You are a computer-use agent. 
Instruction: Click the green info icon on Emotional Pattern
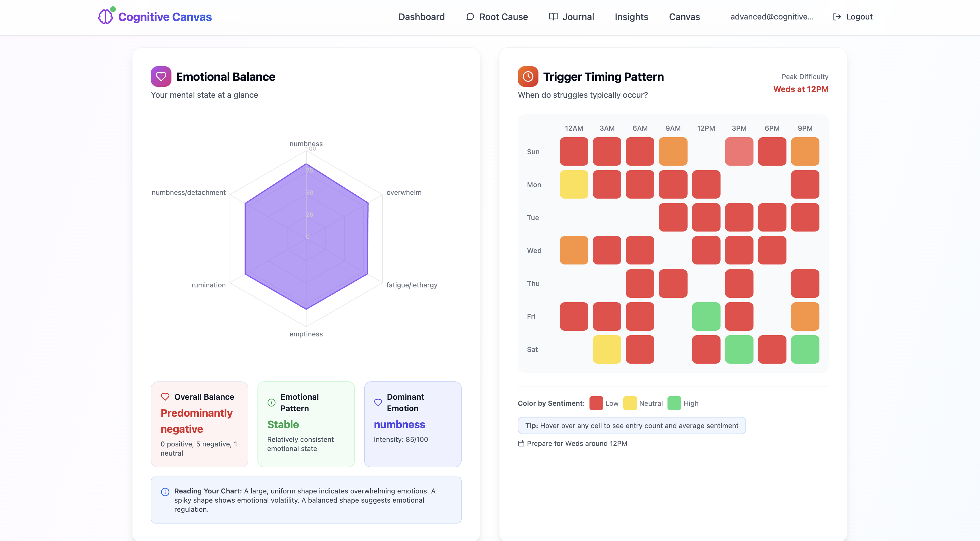coord(271,402)
